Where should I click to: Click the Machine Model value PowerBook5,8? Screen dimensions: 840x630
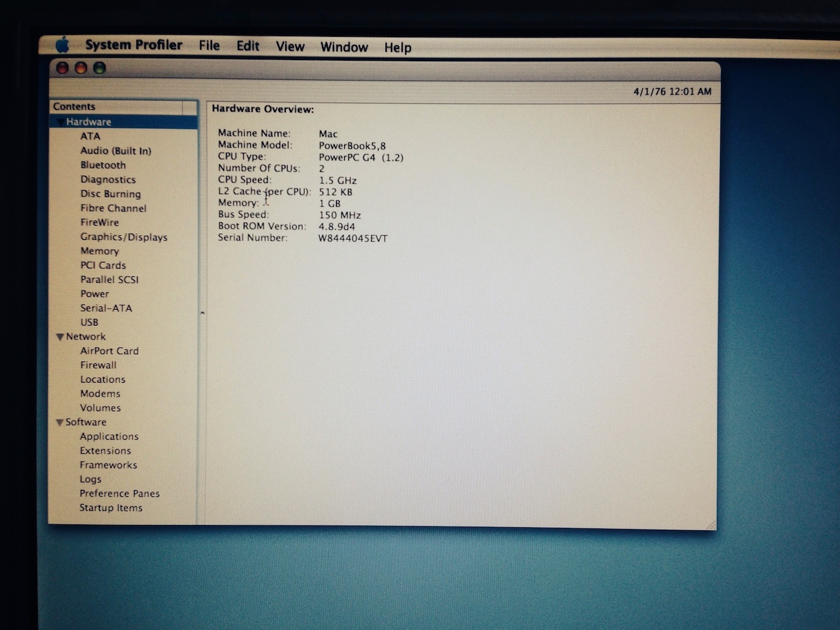point(352,146)
